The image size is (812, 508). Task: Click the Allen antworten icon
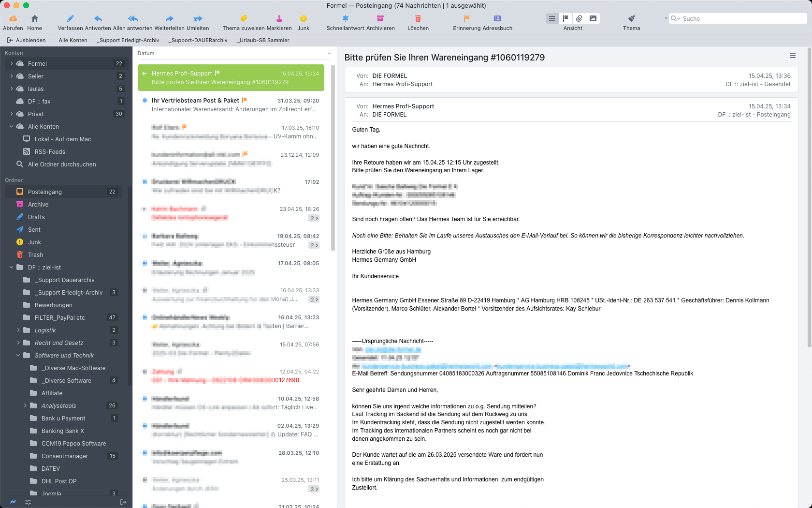tap(133, 18)
